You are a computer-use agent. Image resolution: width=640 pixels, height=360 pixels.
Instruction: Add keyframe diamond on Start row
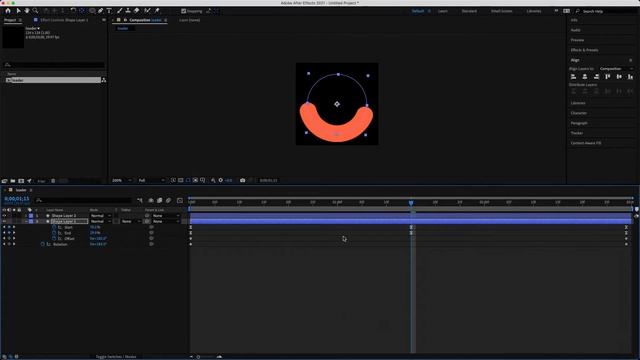[x=9, y=227]
